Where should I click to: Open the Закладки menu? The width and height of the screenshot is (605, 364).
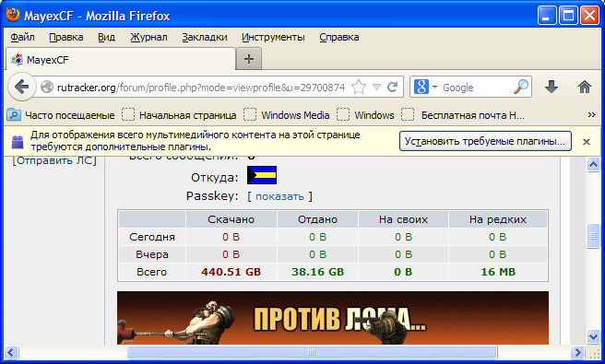tap(205, 38)
